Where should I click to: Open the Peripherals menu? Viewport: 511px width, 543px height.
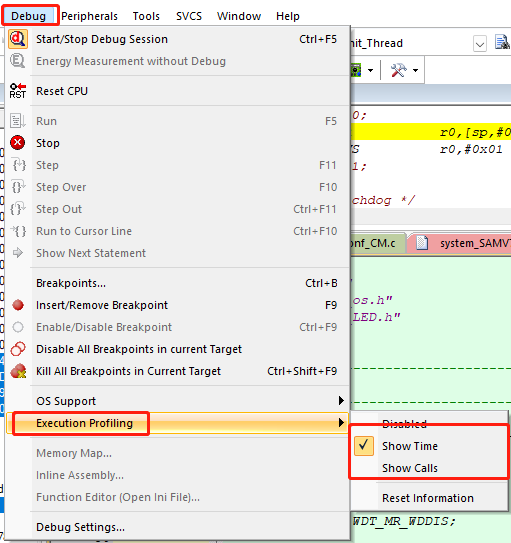pos(89,16)
